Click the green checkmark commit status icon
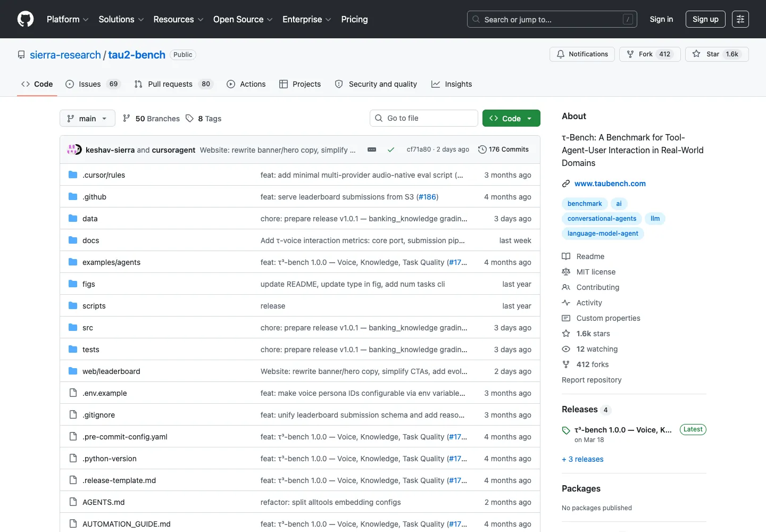 coord(391,149)
